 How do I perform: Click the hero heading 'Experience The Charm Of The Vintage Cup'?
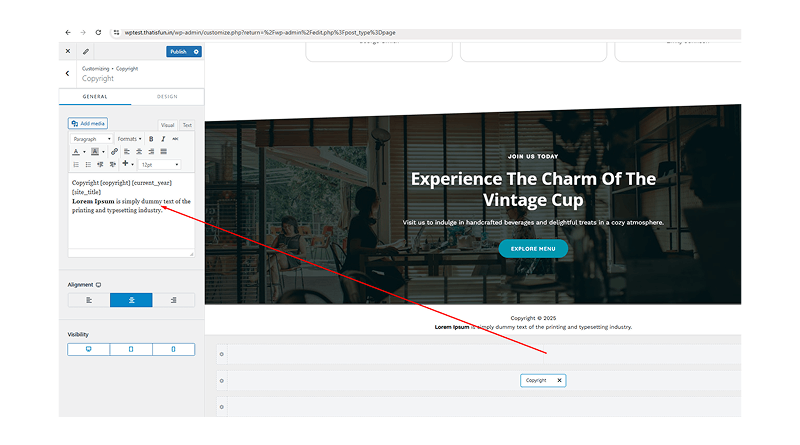533,189
